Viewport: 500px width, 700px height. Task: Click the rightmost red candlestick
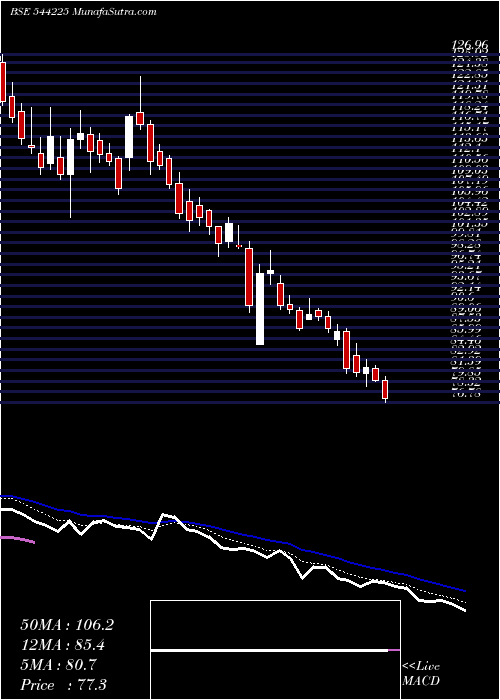tap(385, 389)
